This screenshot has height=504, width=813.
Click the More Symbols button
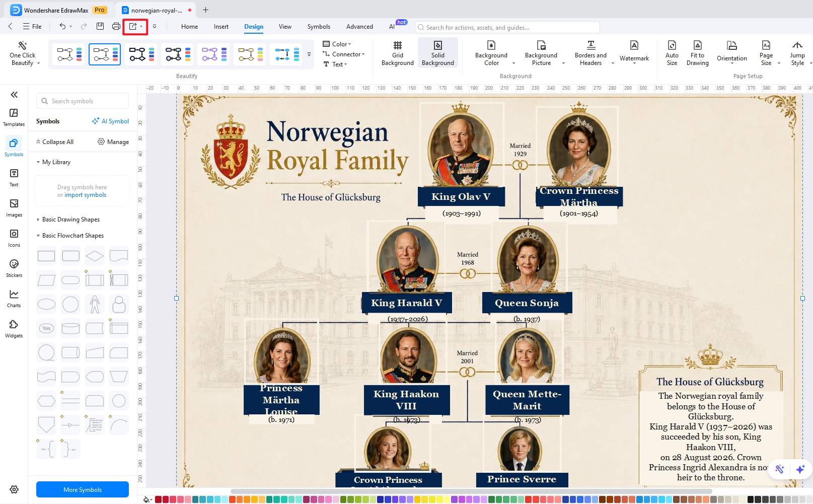pyautogui.click(x=83, y=489)
